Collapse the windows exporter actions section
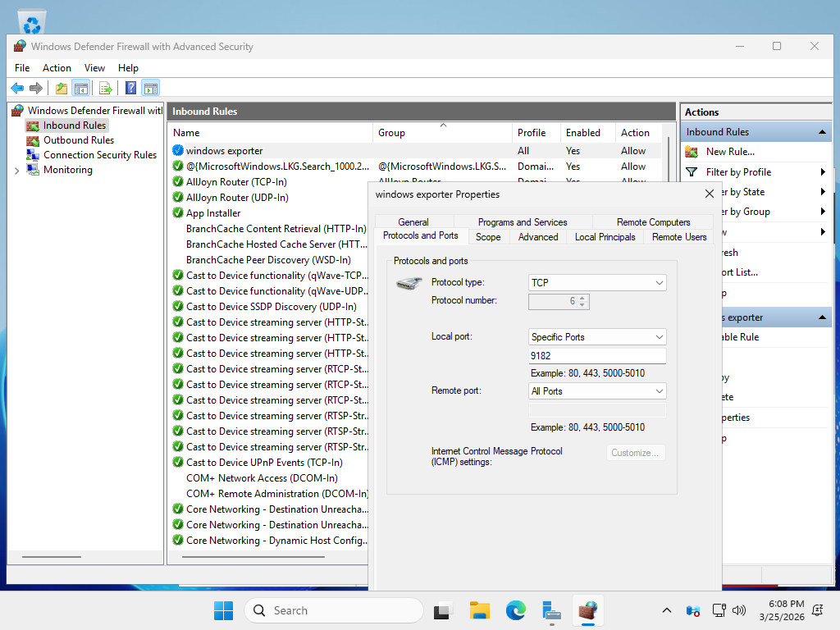The width and height of the screenshot is (840, 630). point(822,317)
